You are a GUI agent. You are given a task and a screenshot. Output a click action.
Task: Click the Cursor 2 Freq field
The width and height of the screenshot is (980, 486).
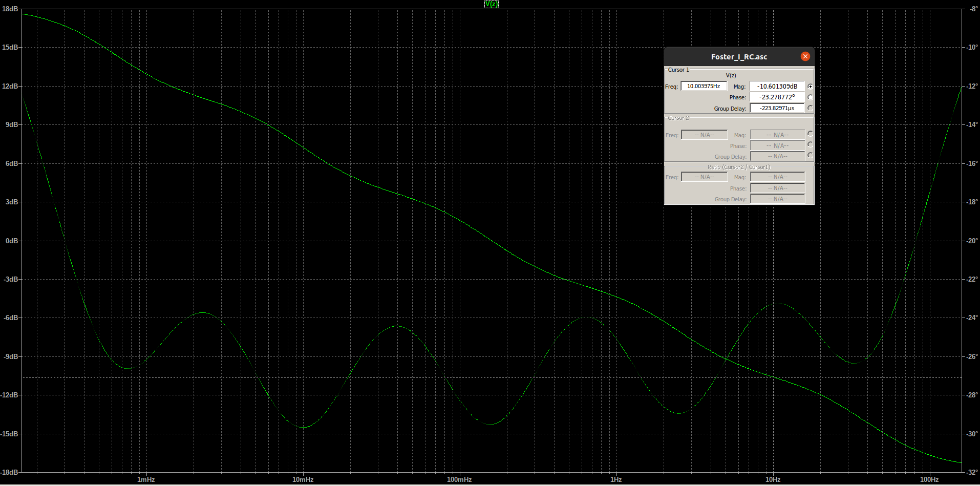click(x=704, y=135)
